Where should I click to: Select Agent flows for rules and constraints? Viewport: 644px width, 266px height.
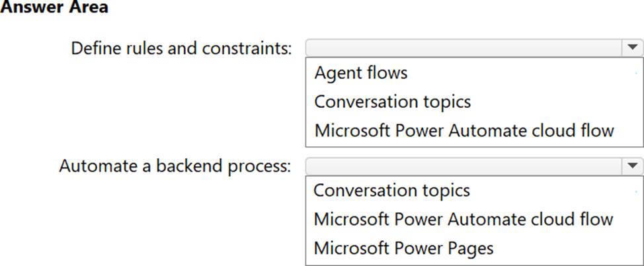coord(361,72)
